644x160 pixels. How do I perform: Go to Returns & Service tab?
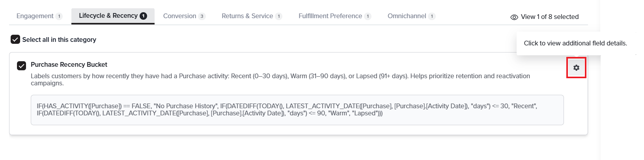coord(252,16)
